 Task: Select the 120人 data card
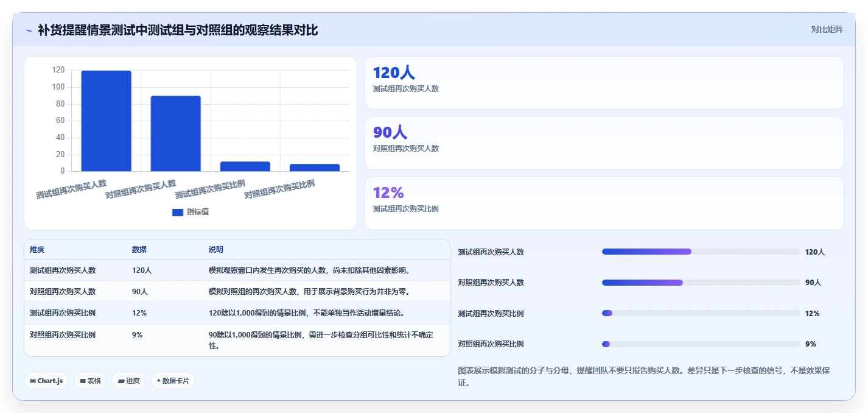pos(604,83)
